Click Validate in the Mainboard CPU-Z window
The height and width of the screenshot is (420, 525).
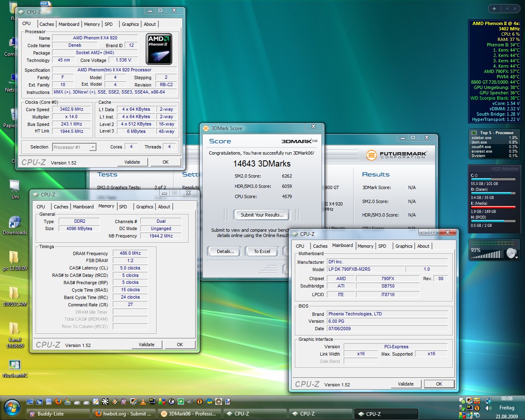pyautogui.click(x=406, y=384)
